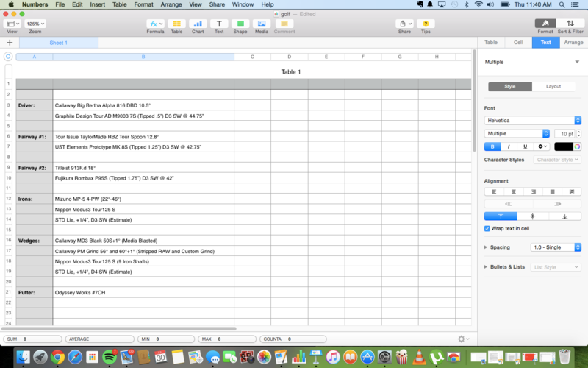The image size is (588, 368).
Task: Insert a Shape from toolbar
Action: [240, 24]
